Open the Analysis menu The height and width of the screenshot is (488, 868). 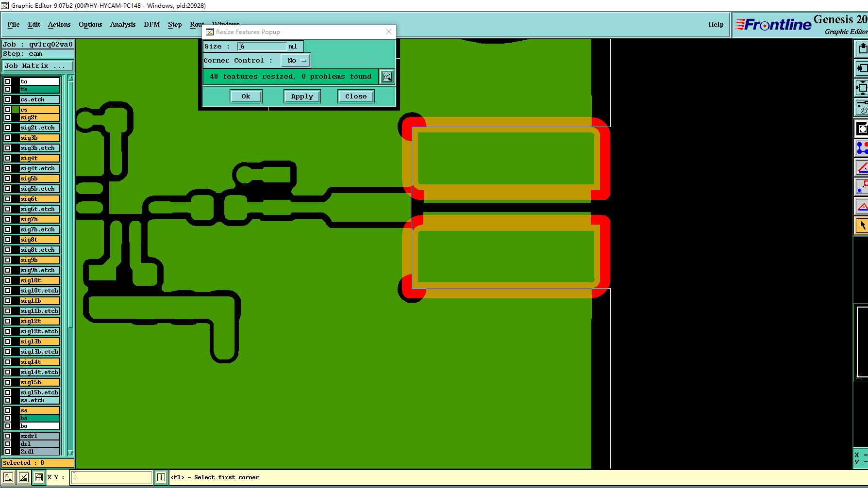[x=123, y=24]
